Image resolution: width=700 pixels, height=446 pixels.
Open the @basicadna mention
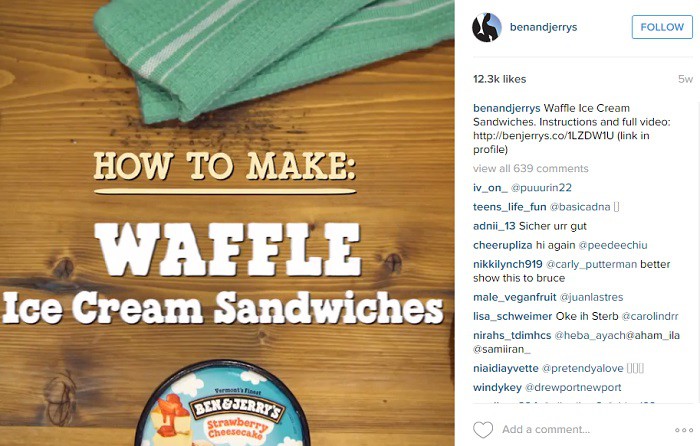coord(580,207)
